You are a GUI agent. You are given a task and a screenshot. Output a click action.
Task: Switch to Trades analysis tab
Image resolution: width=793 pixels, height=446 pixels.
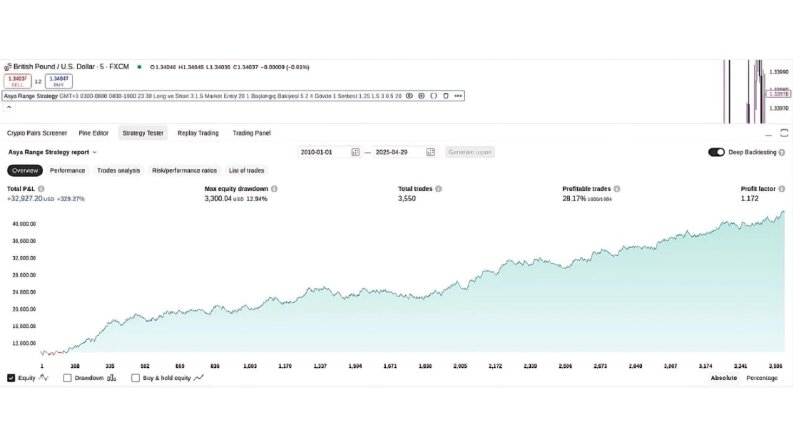click(x=118, y=170)
